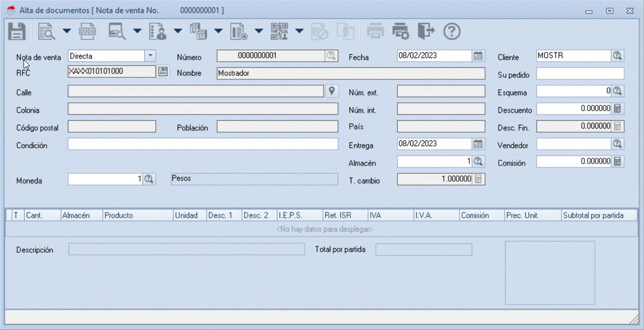Open the screen-with-magnifier query icon
This screenshot has height=330, width=644.
(x=117, y=31)
